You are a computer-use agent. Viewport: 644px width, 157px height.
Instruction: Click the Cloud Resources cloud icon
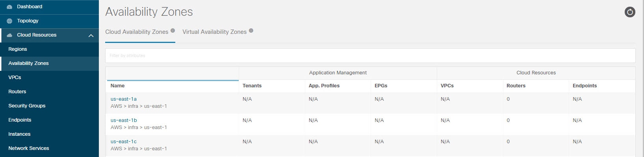coord(9,35)
